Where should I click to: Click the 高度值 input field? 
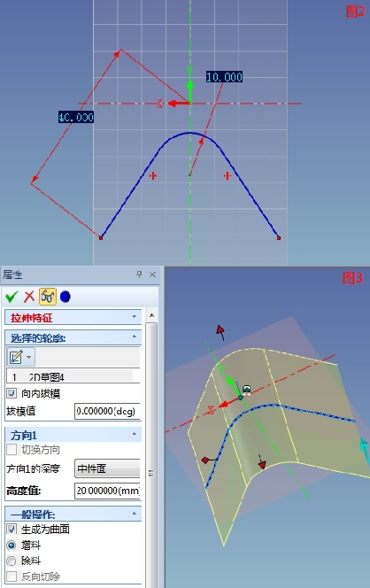coord(108,491)
